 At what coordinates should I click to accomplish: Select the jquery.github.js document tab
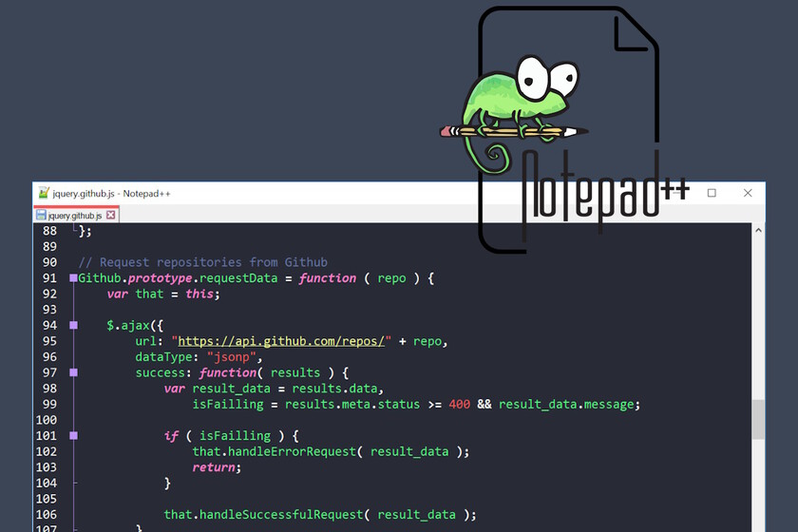74,216
